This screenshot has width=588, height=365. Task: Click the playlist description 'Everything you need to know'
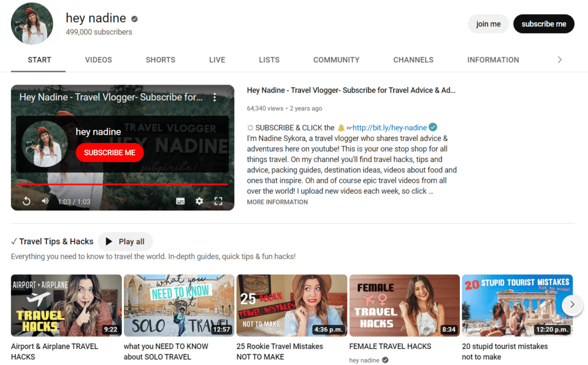pos(153,256)
